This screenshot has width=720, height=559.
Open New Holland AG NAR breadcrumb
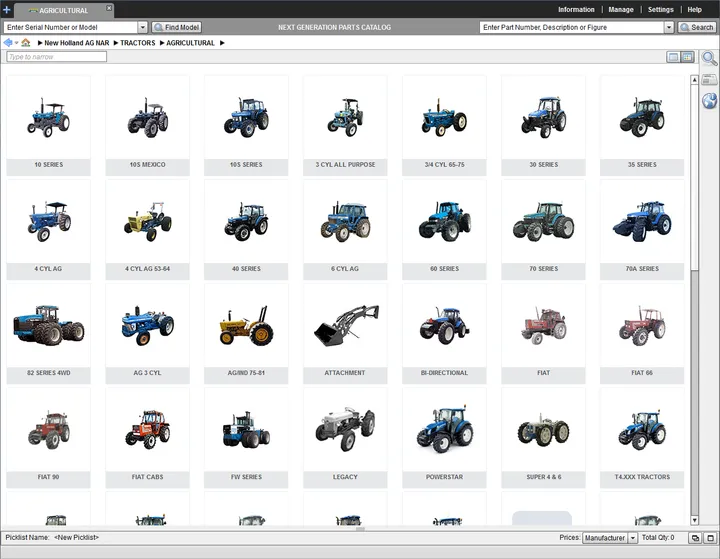pos(77,43)
